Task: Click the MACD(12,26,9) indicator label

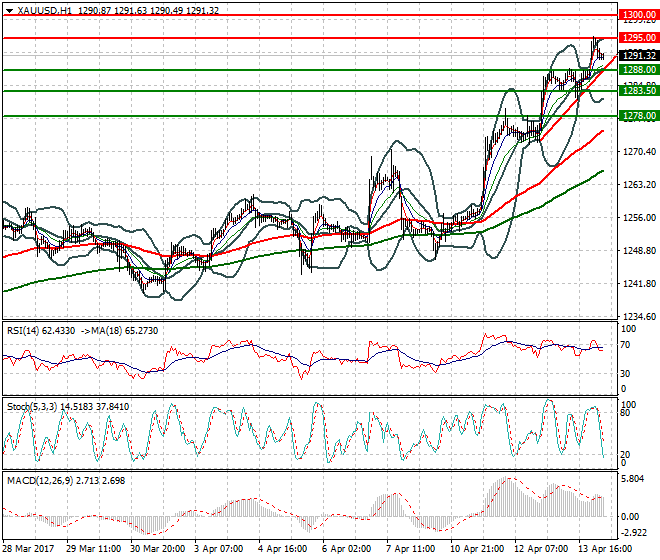Action: tap(40, 481)
